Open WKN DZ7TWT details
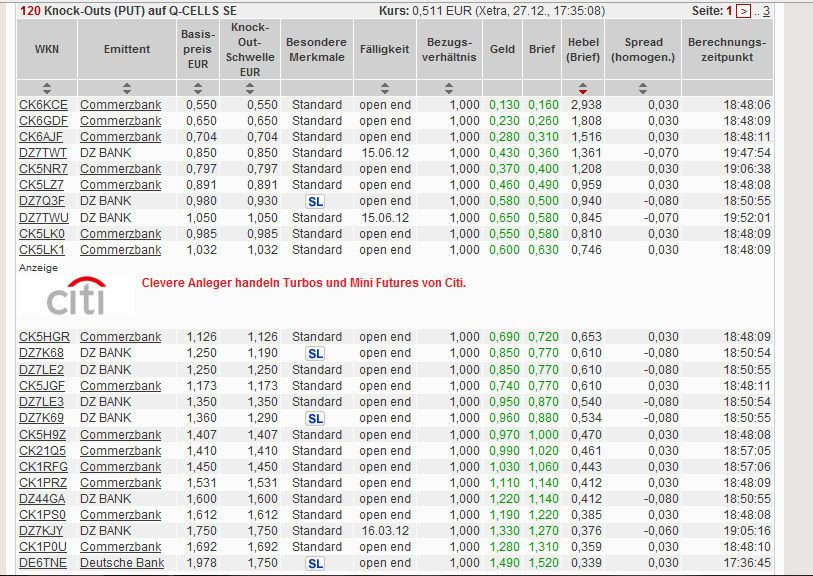Viewport: 813px width, 576px height. [x=43, y=153]
